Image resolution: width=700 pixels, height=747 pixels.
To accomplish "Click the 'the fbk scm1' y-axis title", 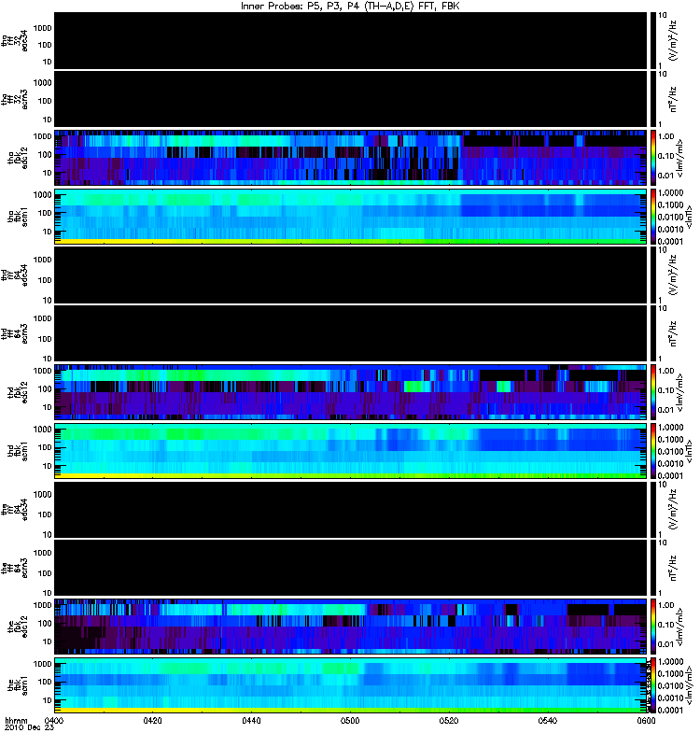I will pyautogui.click(x=18, y=685).
